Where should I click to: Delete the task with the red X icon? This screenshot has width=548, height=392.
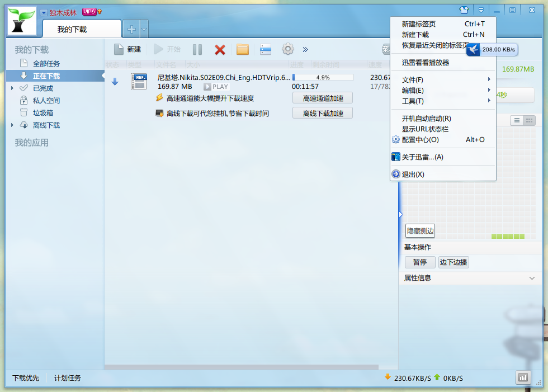(x=220, y=50)
